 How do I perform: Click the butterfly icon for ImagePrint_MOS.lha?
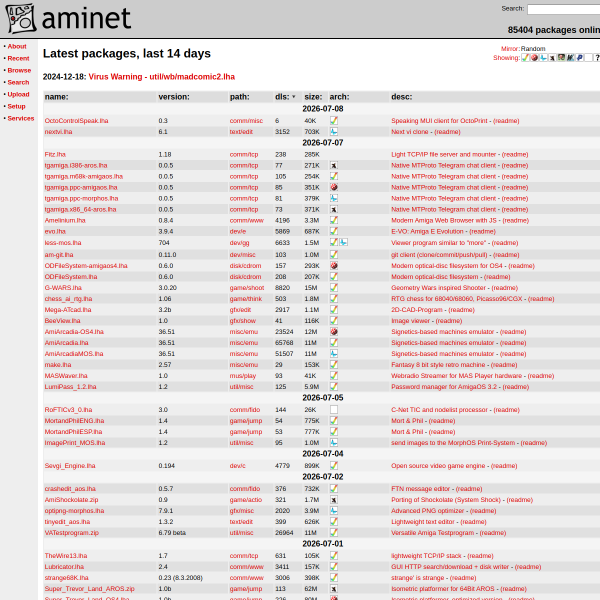[334, 443]
